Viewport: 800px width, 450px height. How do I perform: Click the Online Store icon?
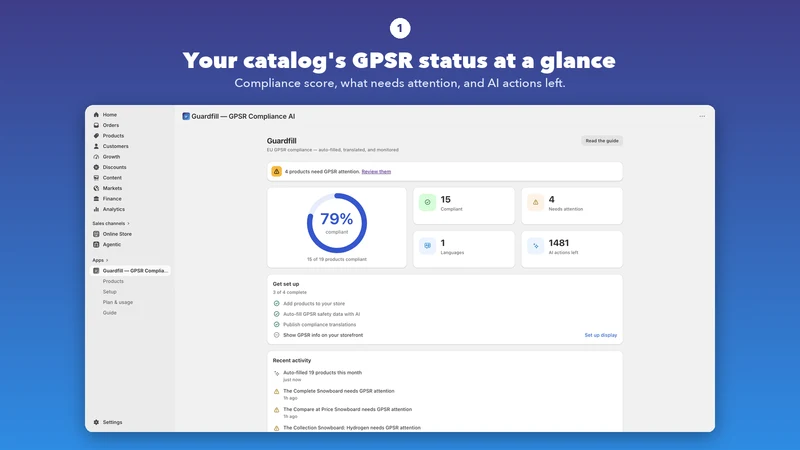click(96, 234)
